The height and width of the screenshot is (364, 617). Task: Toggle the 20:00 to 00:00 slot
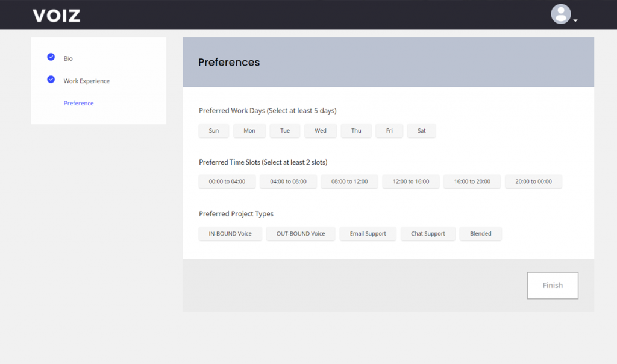(x=534, y=181)
